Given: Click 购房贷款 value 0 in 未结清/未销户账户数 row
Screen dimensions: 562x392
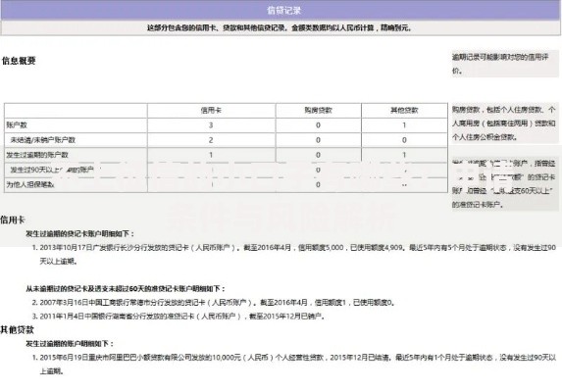Looking at the screenshot, I should (318, 140).
